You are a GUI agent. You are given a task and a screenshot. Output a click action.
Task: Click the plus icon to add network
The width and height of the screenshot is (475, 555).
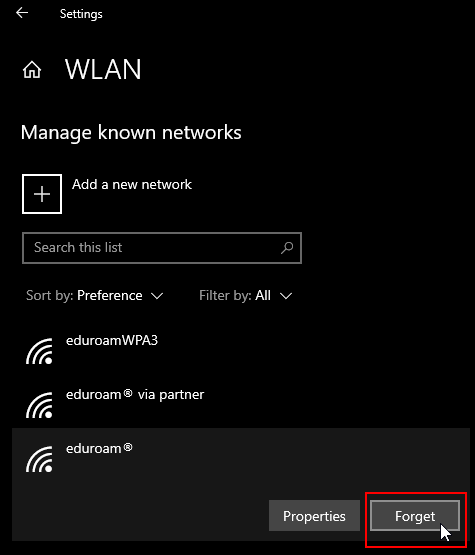tap(42, 194)
